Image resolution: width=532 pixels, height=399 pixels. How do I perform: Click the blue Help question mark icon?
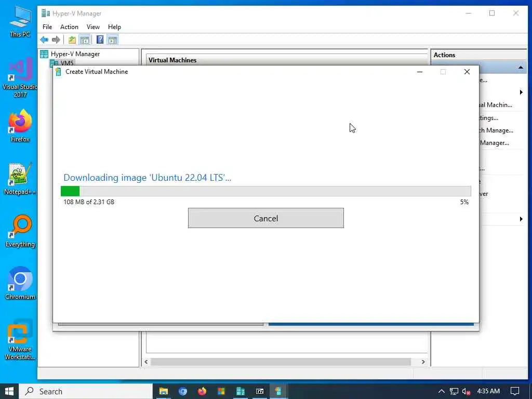(100, 39)
